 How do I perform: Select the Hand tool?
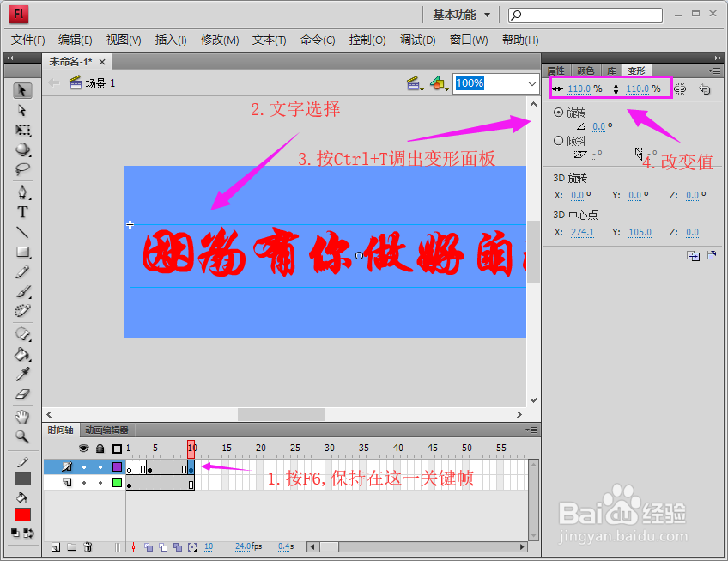coord(22,417)
